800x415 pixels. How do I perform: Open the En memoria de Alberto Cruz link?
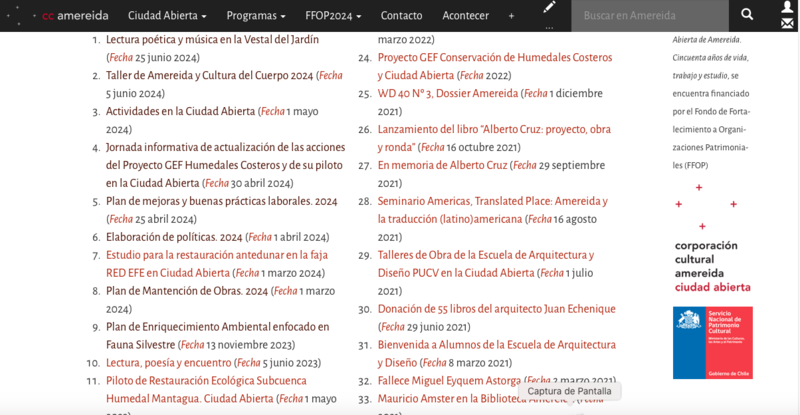pyautogui.click(x=443, y=165)
